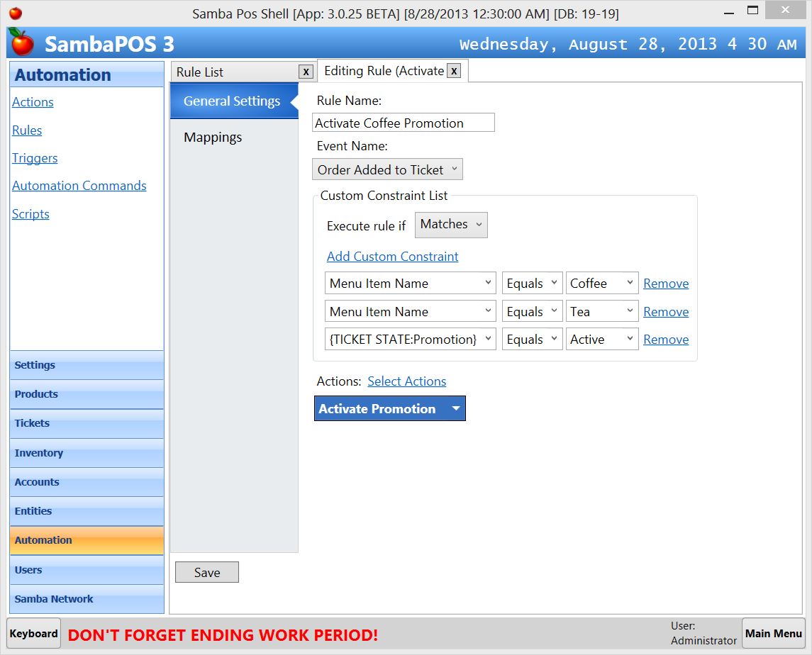Click the Select Actions link
812x655 pixels.
point(406,381)
